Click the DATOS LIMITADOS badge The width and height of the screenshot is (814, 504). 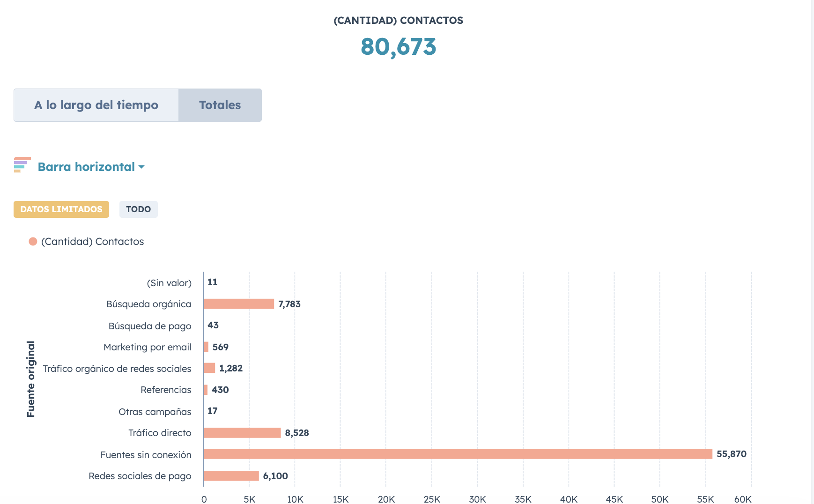pos(61,209)
